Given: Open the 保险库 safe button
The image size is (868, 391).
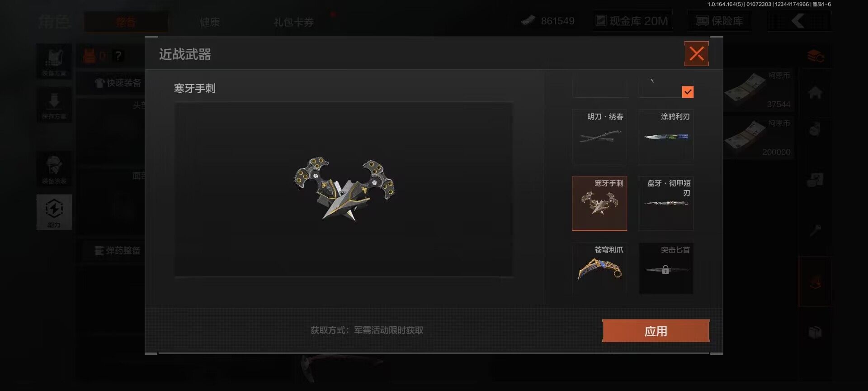Looking at the screenshot, I should pyautogui.click(x=719, y=21).
